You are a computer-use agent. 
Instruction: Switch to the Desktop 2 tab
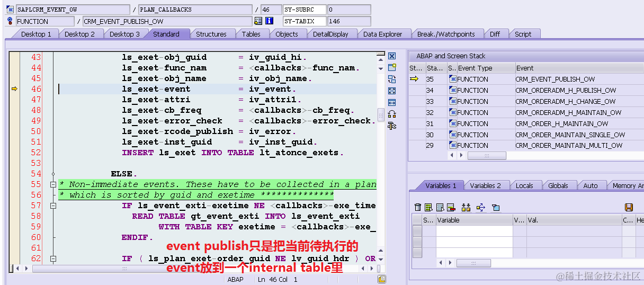pyautogui.click(x=79, y=34)
